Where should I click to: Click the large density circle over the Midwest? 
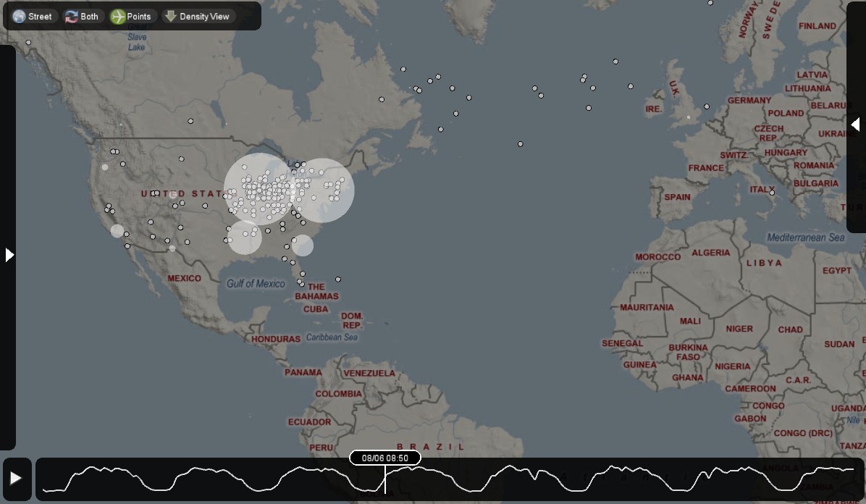click(259, 190)
